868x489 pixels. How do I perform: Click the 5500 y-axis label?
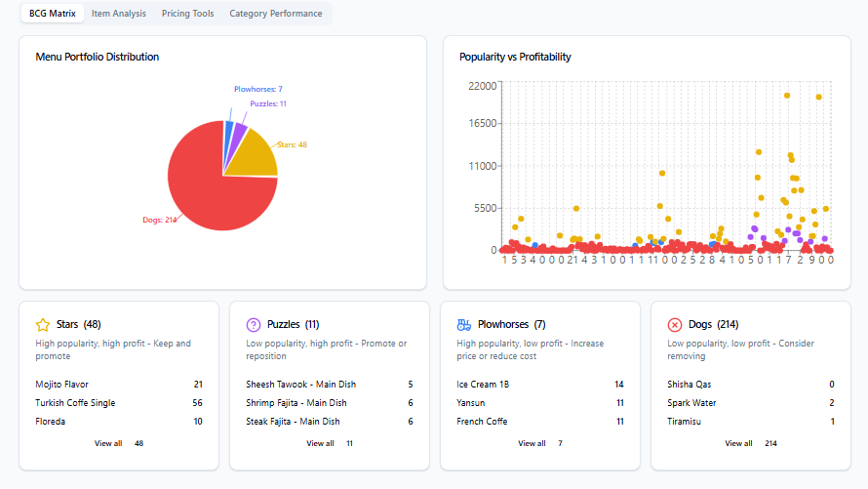coord(486,208)
